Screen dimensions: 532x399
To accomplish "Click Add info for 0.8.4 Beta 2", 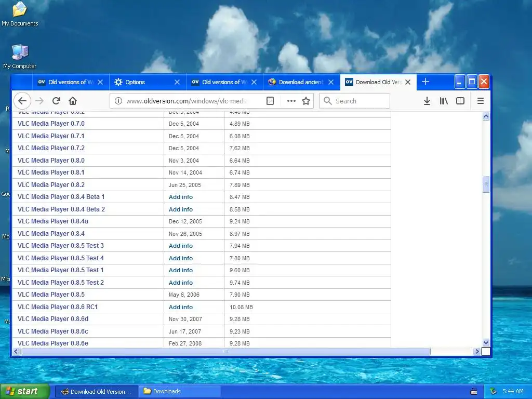I will click(x=180, y=209).
